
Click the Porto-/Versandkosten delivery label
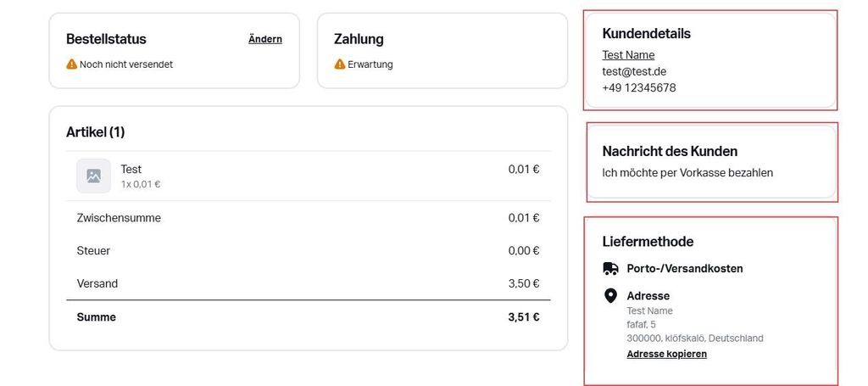684,269
